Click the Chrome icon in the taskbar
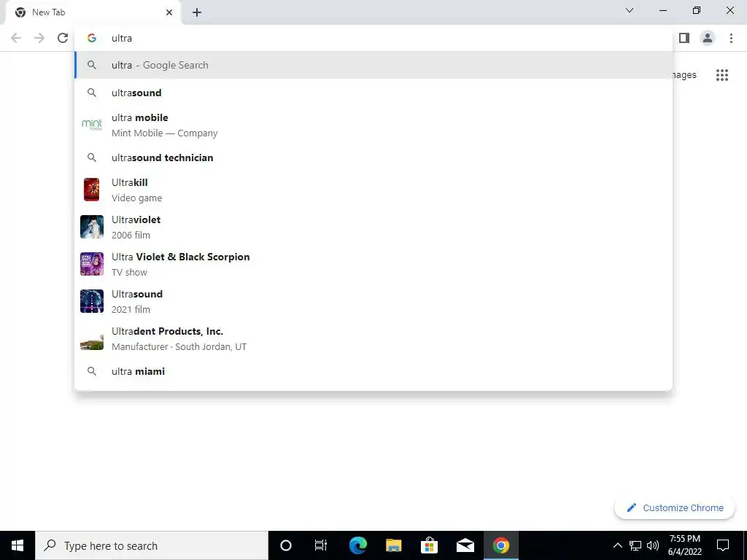 (x=500, y=545)
